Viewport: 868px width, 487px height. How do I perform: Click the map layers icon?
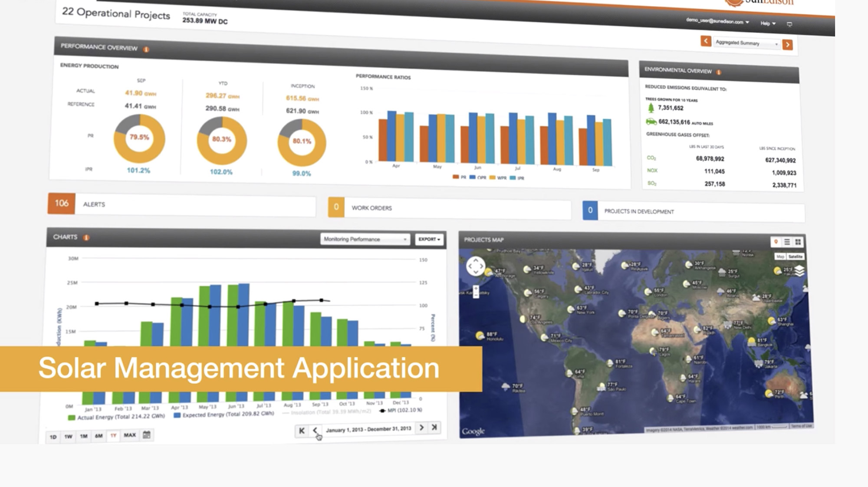click(799, 271)
